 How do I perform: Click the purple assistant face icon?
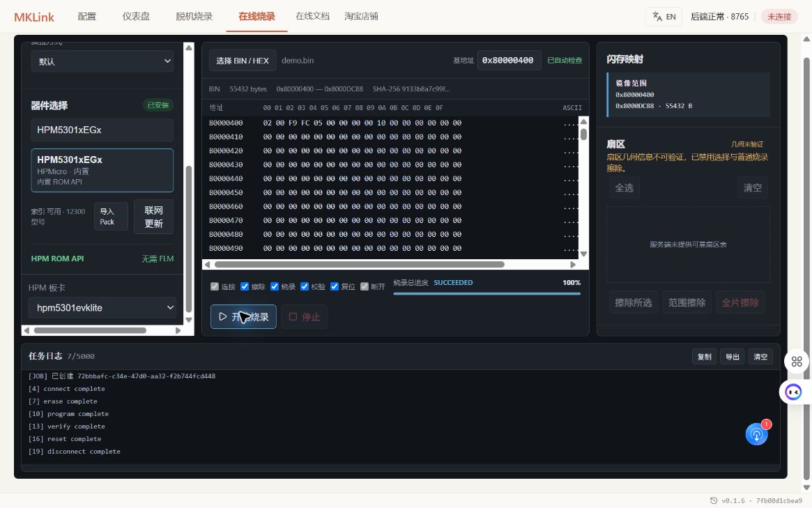point(793,392)
